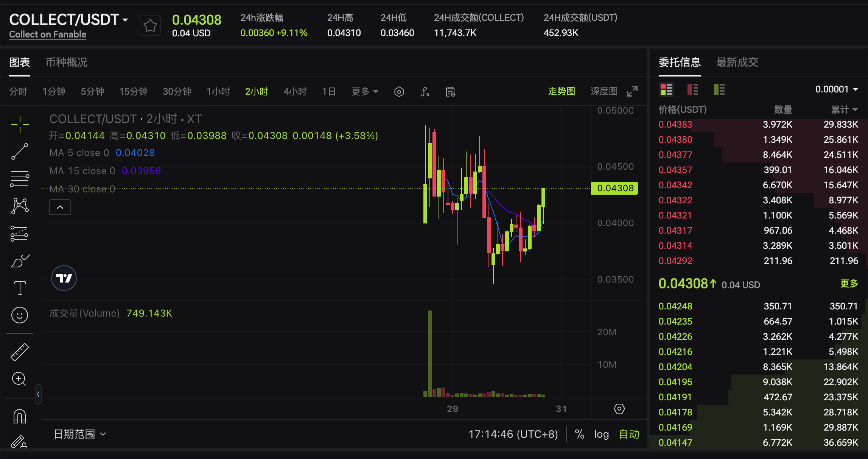Viewport: 868px width, 459px height.
Task: Add COLLECT/USDT to favorites with star icon
Action: pyautogui.click(x=150, y=26)
